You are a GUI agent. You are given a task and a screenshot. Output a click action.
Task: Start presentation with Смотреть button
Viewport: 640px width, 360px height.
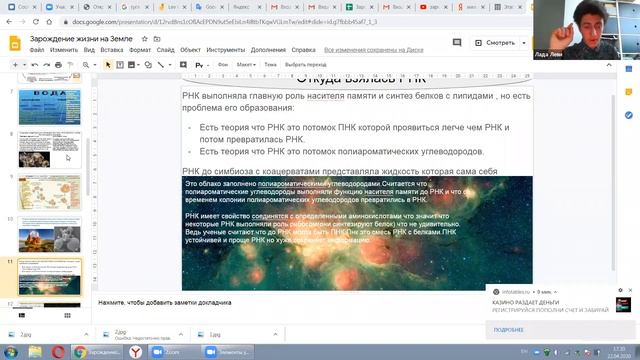pyautogui.click(x=495, y=42)
